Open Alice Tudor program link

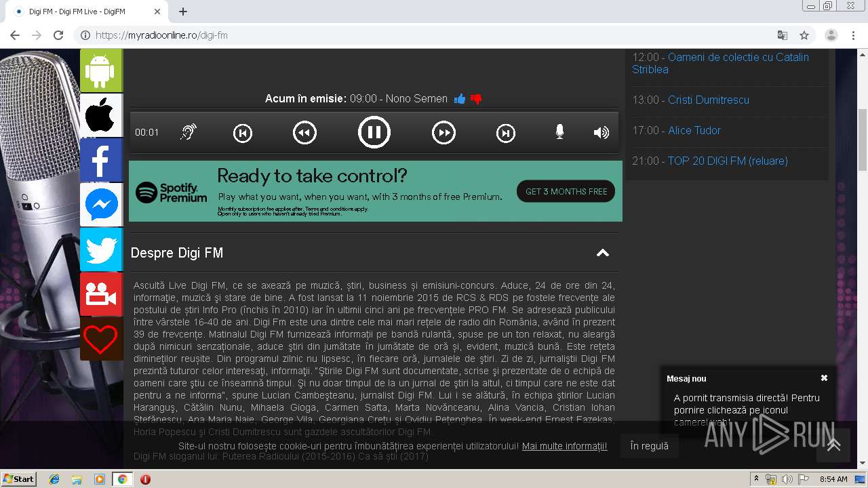pyautogui.click(x=694, y=130)
